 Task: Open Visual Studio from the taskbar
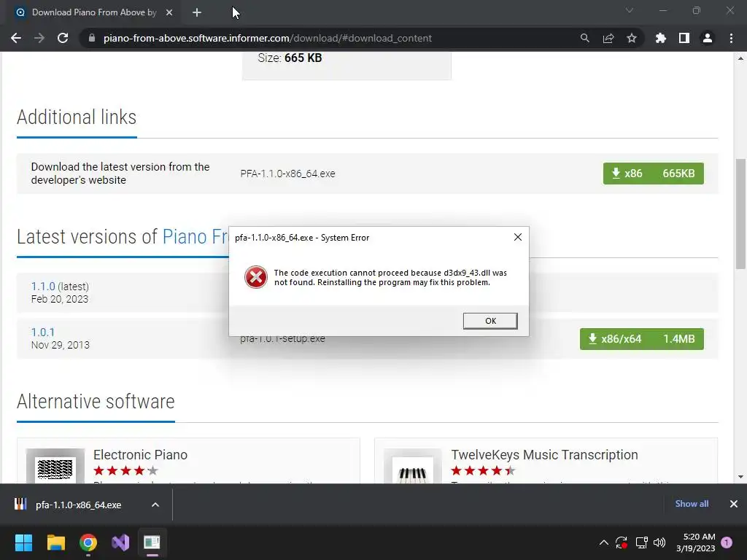120,542
